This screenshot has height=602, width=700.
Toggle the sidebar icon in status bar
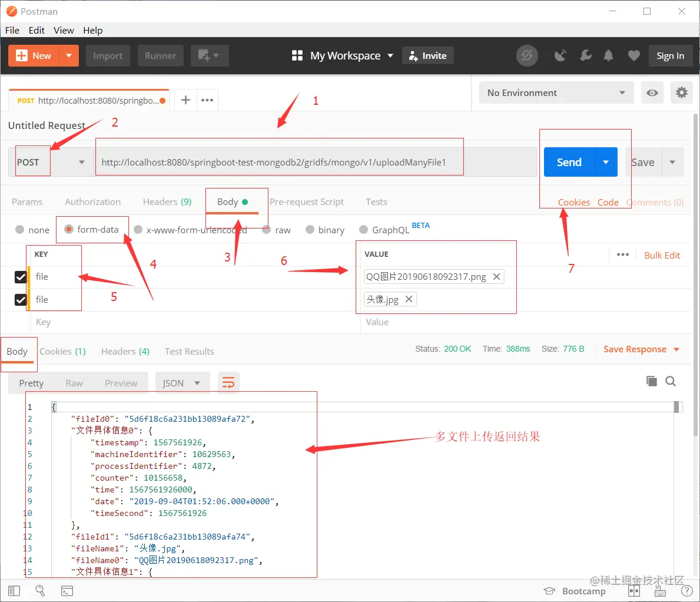(x=14, y=591)
